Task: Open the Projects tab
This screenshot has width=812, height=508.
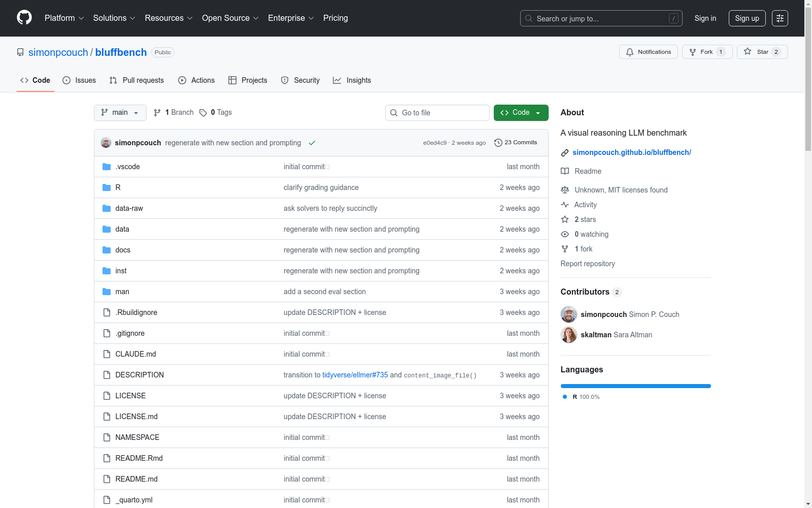Action: click(x=248, y=80)
